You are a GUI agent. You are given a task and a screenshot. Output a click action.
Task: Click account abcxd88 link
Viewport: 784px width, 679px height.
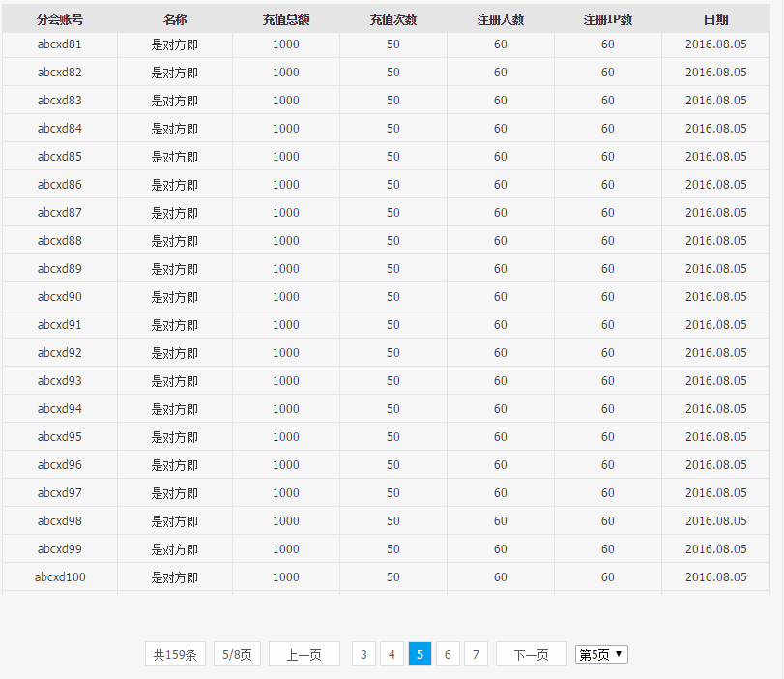(59, 240)
